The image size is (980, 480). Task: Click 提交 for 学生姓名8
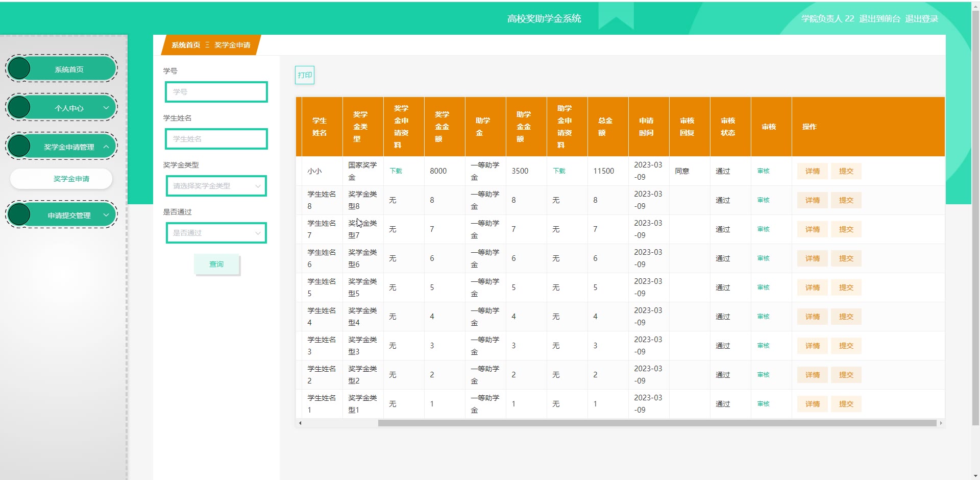click(x=846, y=200)
